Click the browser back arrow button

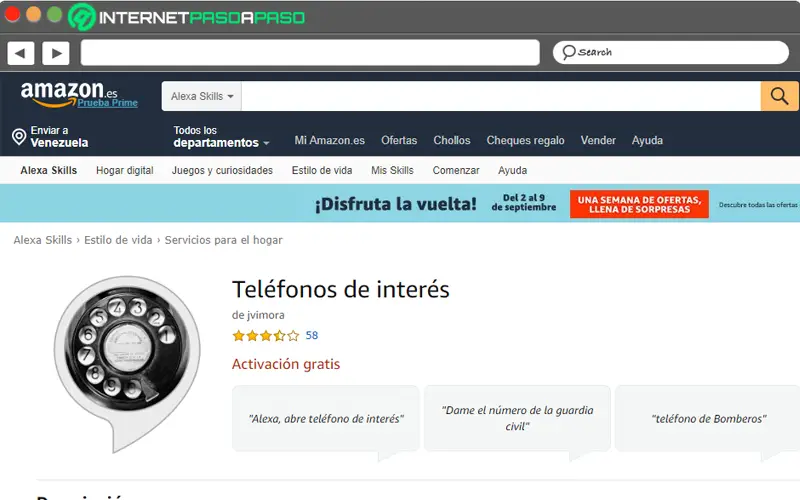click(x=21, y=53)
